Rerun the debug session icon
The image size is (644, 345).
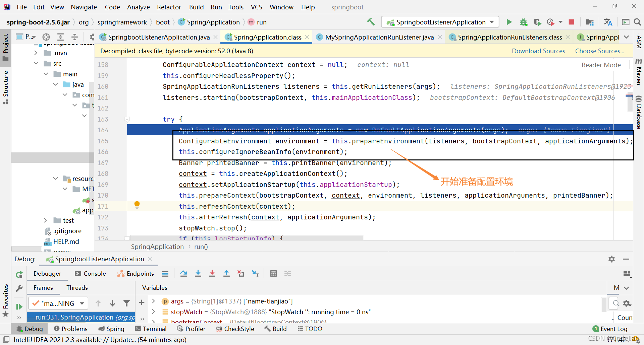(19, 275)
